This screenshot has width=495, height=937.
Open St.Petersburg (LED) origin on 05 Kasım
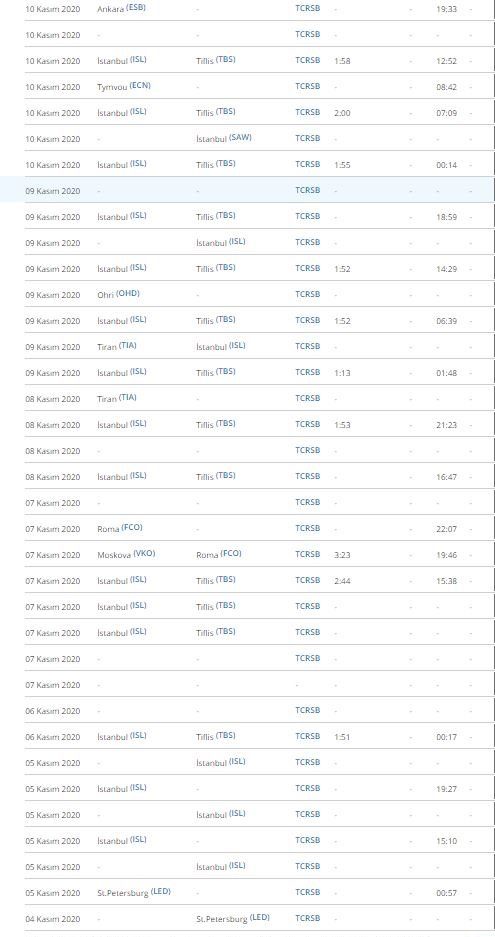(x=134, y=892)
